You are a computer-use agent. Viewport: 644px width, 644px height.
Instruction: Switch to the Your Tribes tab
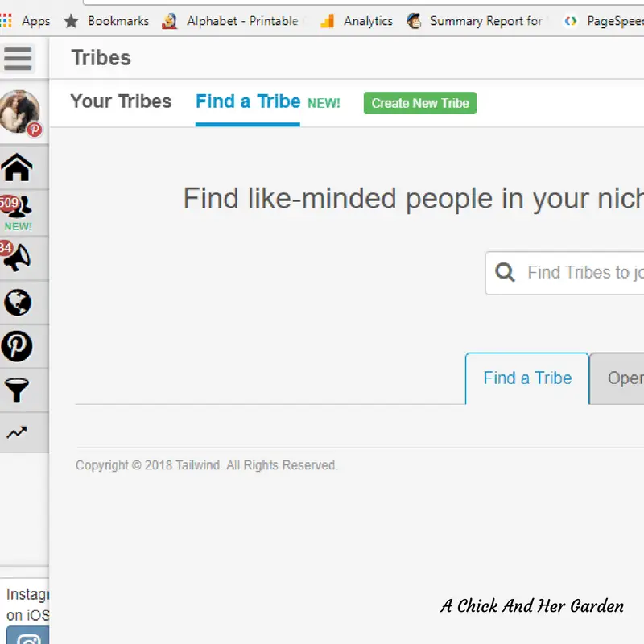tap(121, 101)
